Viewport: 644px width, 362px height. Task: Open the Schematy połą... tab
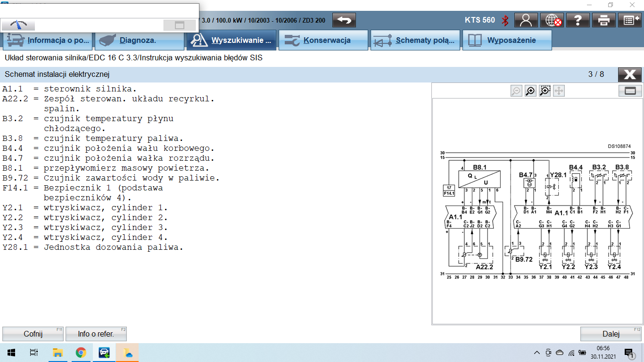pyautogui.click(x=415, y=40)
